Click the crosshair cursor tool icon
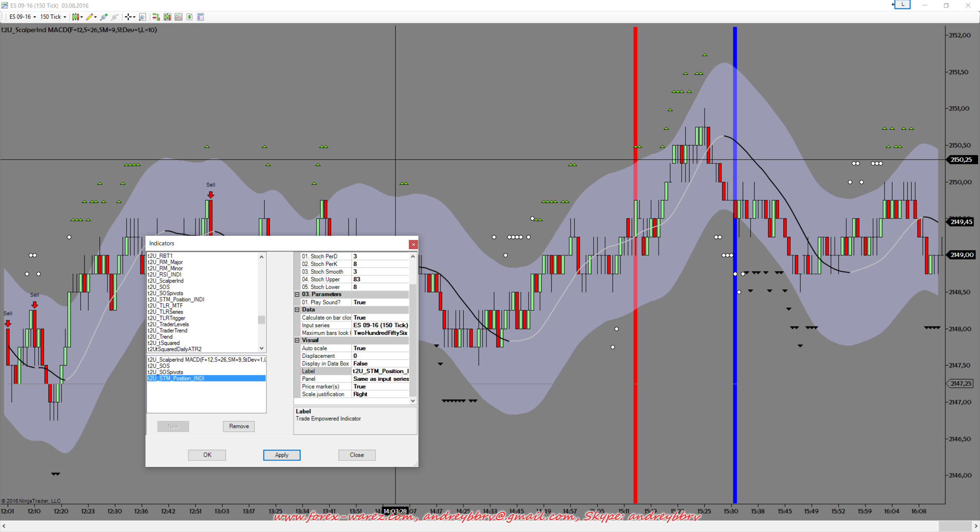 click(x=129, y=17)
